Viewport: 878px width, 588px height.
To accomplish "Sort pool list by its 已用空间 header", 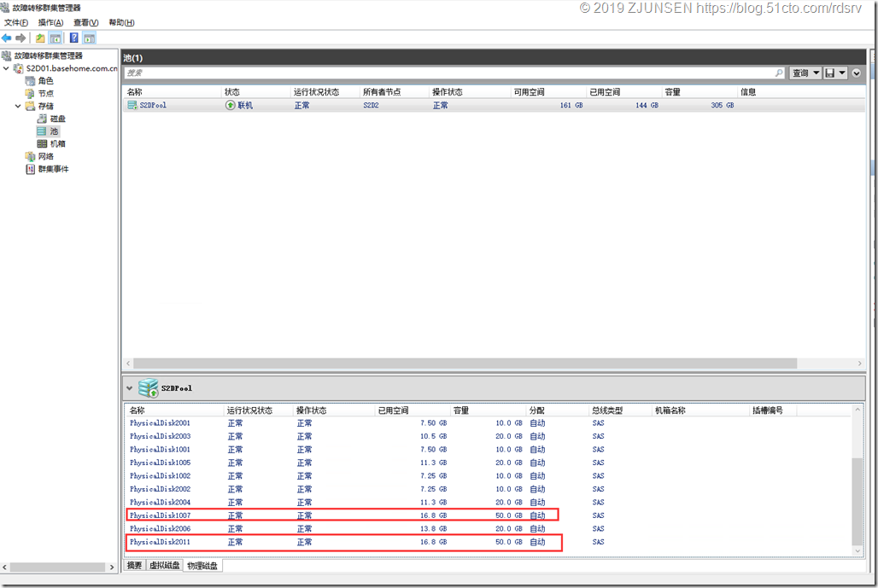I will click(623, 92).
